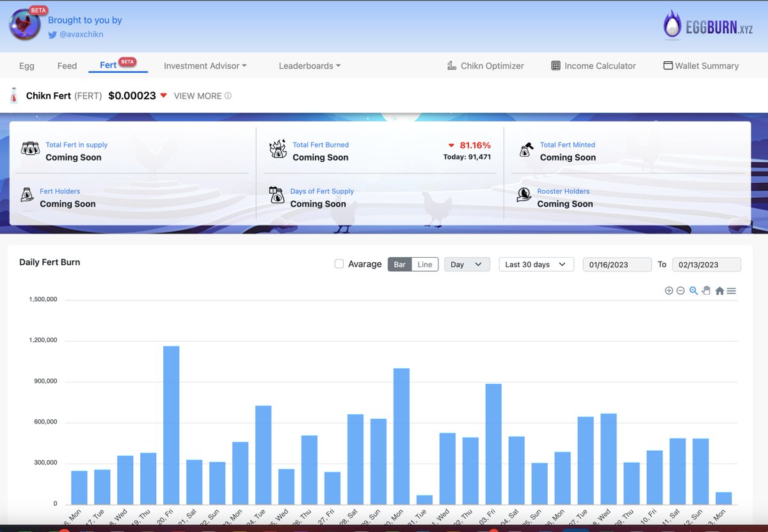This screenshot has height=532, width=768.
Task: Select the Bar chart type
Action: point(399,265)
